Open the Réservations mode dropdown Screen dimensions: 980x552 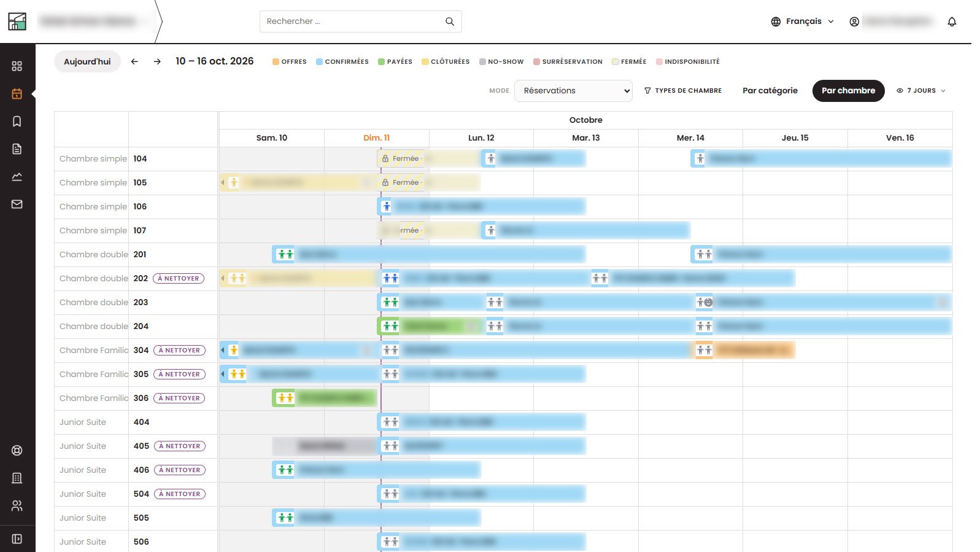[x=573, y=91]
